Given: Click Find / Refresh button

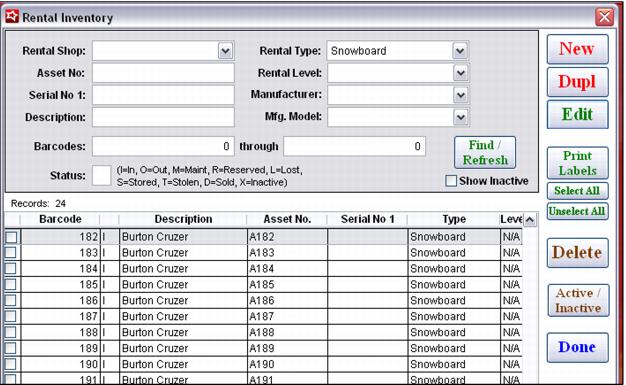Looking at the screenshot, I should click(x=485, y=152).
